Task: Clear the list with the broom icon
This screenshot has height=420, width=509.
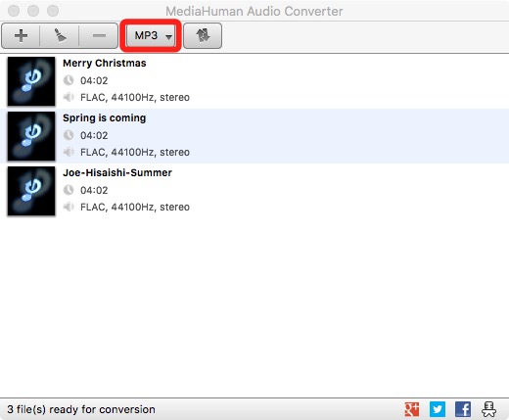Action: (x=60, y=35)
